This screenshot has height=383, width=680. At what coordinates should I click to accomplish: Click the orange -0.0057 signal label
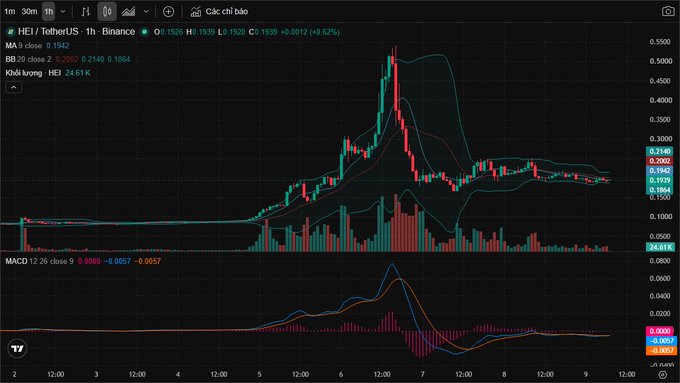coord(661,350)
